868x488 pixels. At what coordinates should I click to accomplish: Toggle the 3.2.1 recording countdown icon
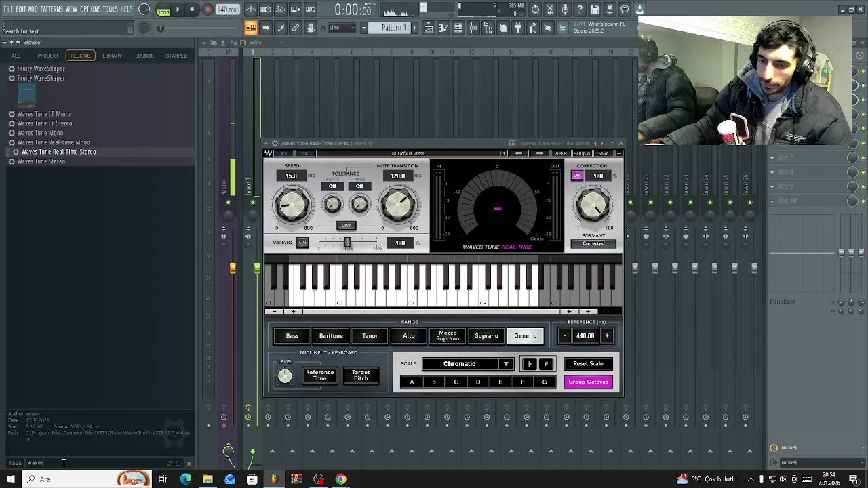coord(281,9)
